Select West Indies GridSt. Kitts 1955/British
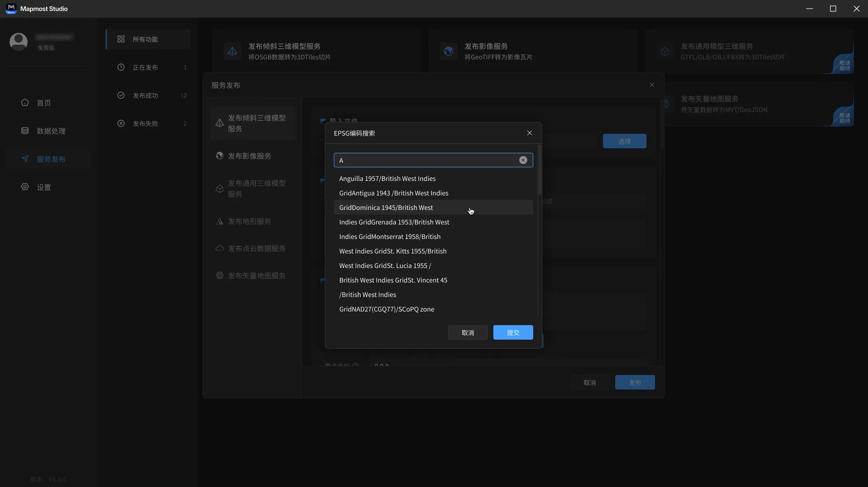868x487 pixels. tap(433, 251)
